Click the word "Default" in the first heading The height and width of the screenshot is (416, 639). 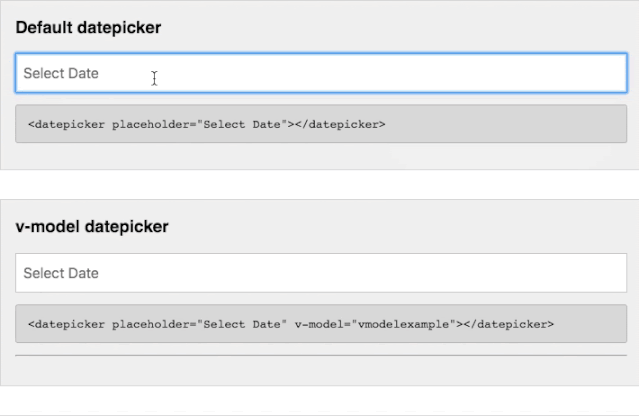[43, 28]
